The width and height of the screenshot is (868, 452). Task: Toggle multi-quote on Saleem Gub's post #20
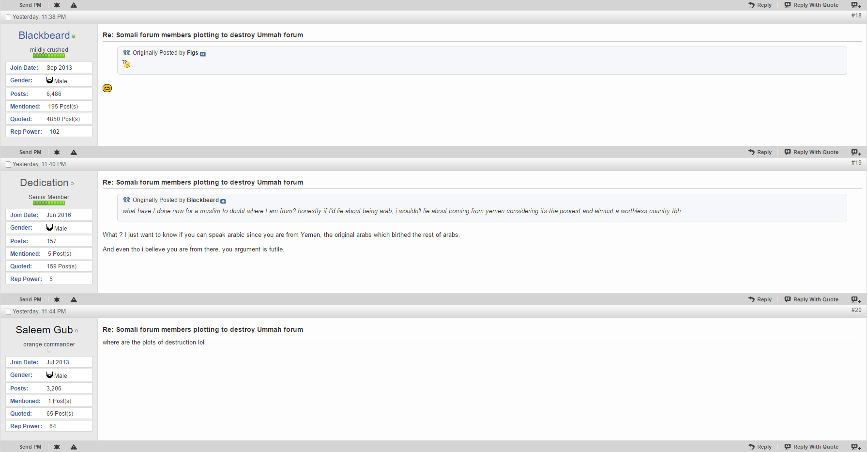tap(855, 447)
